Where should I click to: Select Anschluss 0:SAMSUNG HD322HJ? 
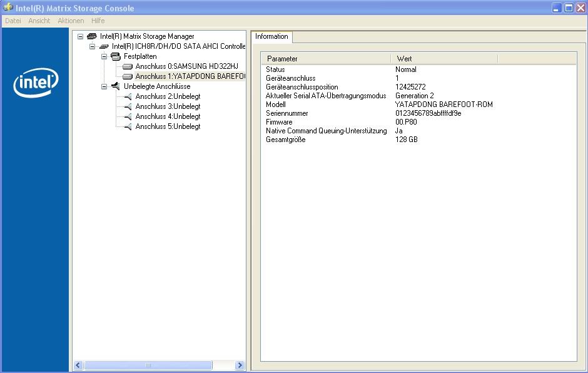187,66
